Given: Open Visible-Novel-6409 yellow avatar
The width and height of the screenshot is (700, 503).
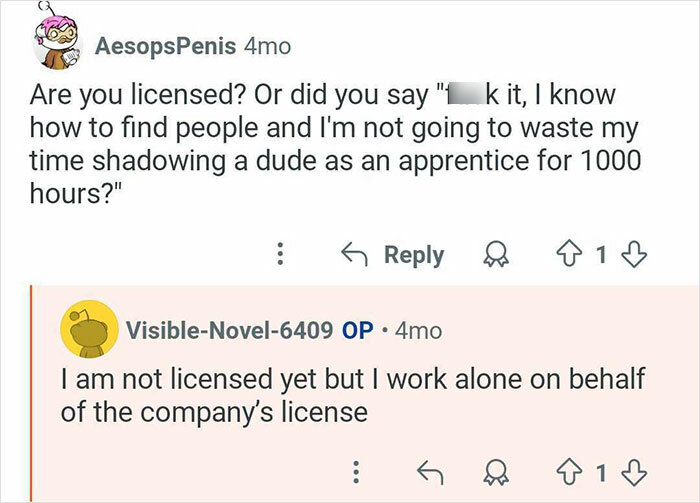Looking at the screenshot, I should coord(86,327).
